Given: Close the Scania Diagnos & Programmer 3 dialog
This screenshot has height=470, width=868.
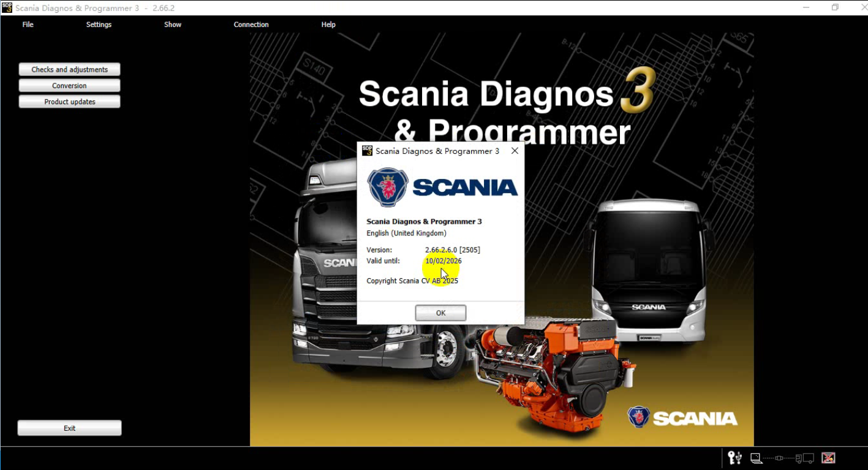Looking at the screenshot, I should [515, 151].
